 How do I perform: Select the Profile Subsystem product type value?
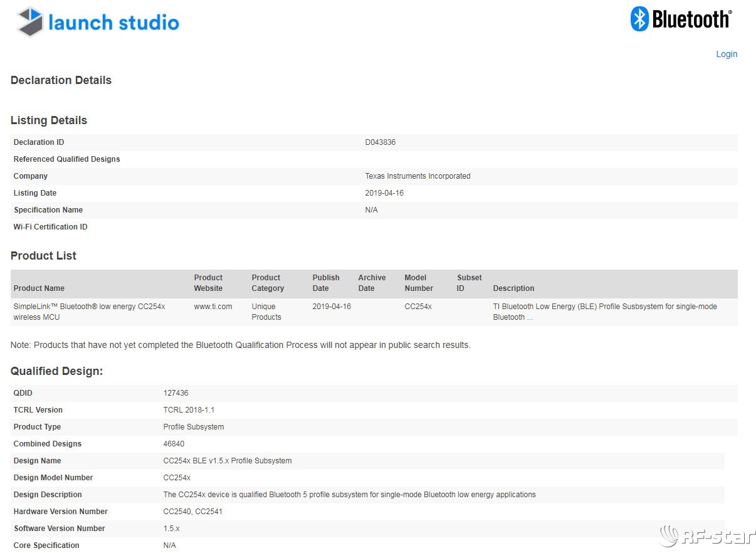tap(194, 427)
